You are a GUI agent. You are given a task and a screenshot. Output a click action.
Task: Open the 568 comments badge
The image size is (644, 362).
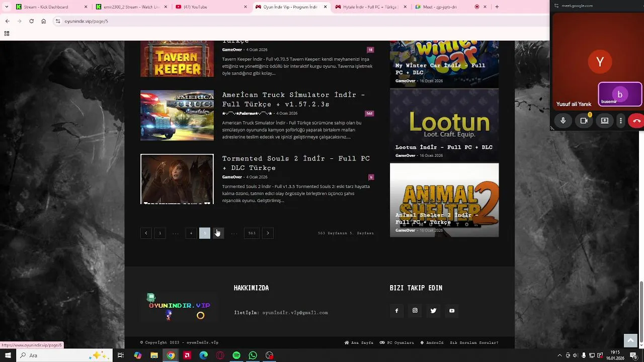pos(369,114)
